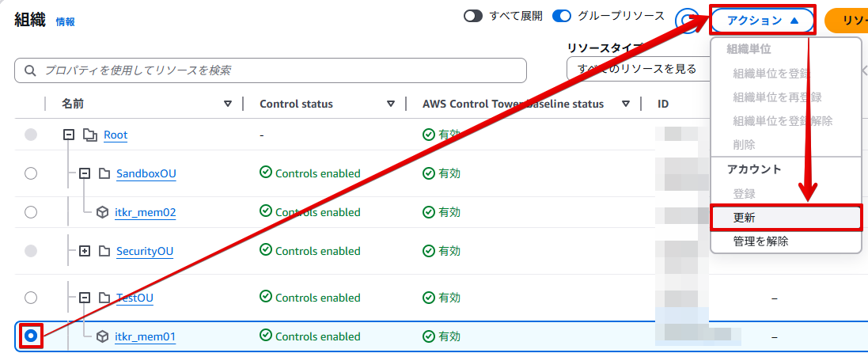
Task: Open the itkr_mem01 account link
Action: click(145, 336)
